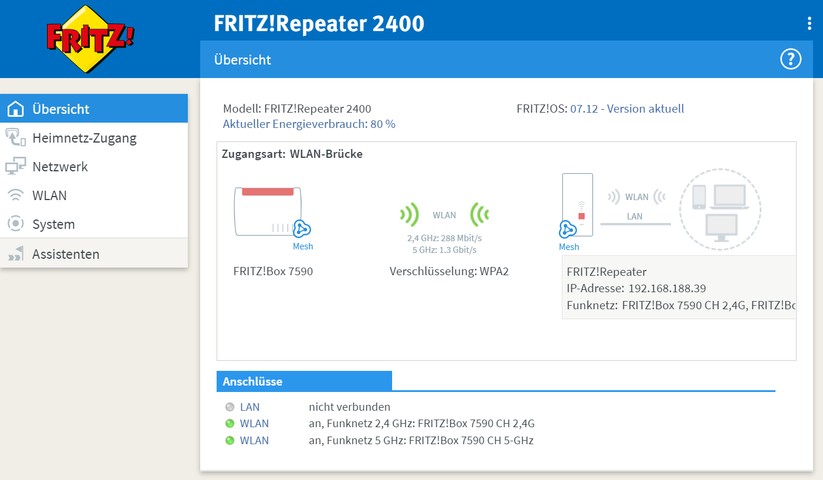Image resolution: width=823 pixels, height=480 pixels.
Task: Open the three-dot options menu
Action: click(809, 23)
